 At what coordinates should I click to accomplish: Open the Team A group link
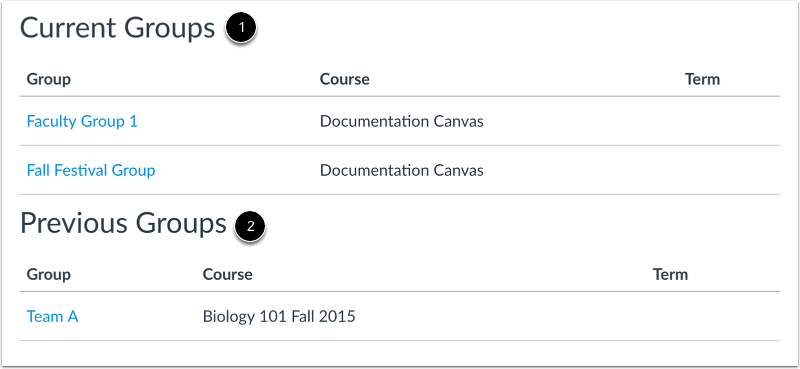point(52,316)
